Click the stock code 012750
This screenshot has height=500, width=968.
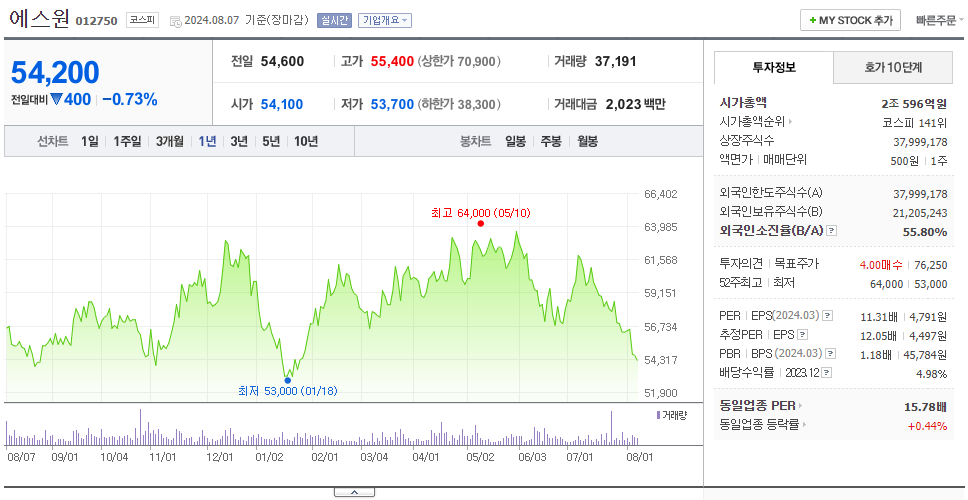coord(96,21)
